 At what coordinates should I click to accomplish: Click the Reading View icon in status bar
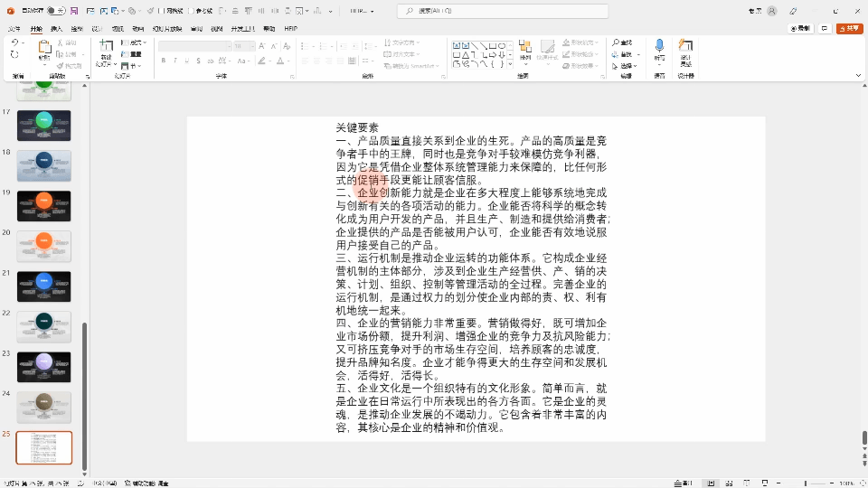(x=747, y=483)
